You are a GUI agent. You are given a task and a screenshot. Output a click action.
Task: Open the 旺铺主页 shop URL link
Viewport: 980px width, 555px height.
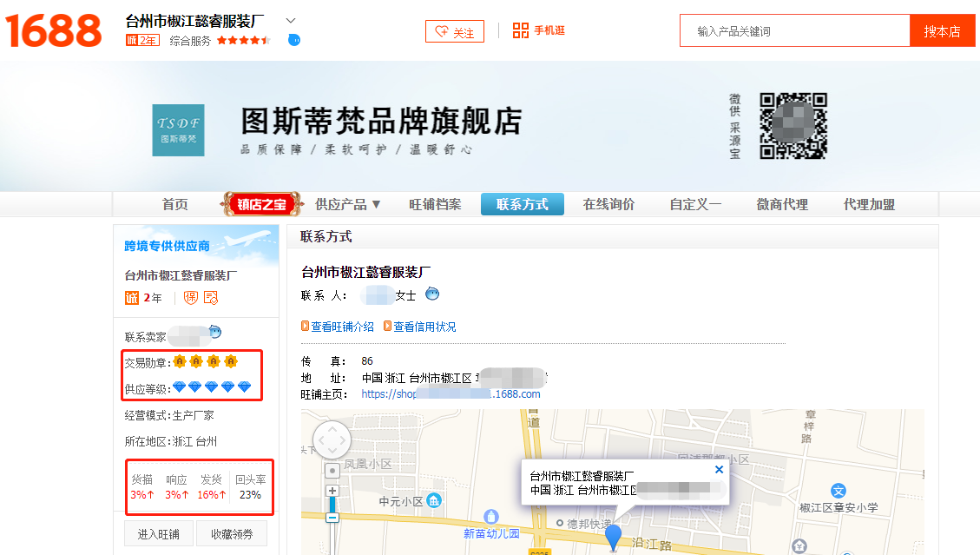[451, 394]
